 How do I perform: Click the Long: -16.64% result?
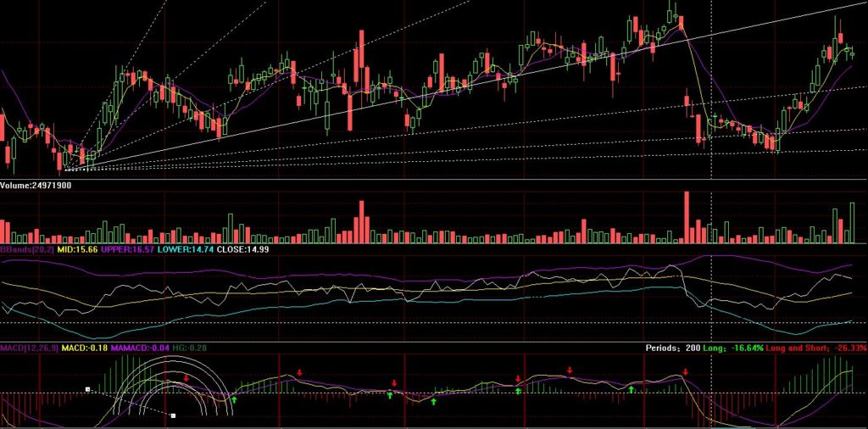click(x=733, y=348)
